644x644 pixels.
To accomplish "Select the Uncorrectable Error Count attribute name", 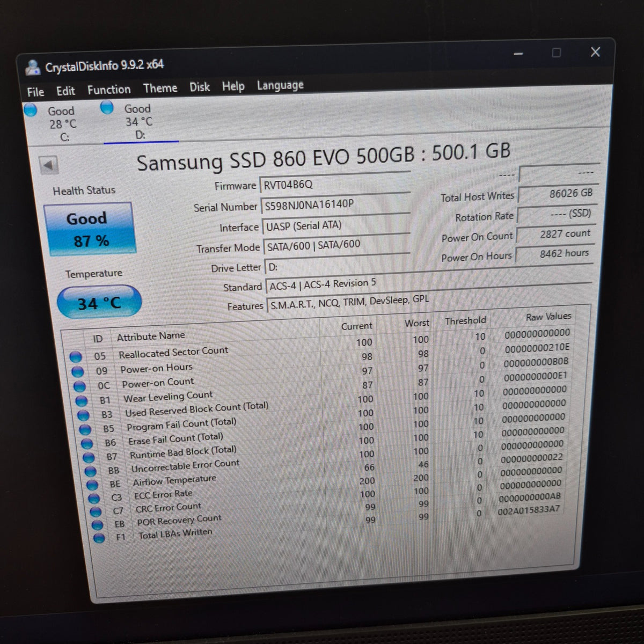I will [x=185, y=466].
